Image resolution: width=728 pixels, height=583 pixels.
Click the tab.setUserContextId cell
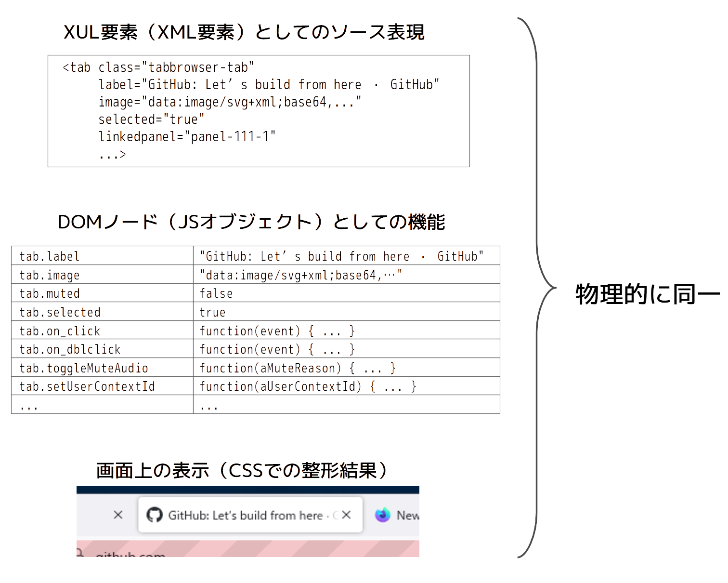tap(102, 386)
